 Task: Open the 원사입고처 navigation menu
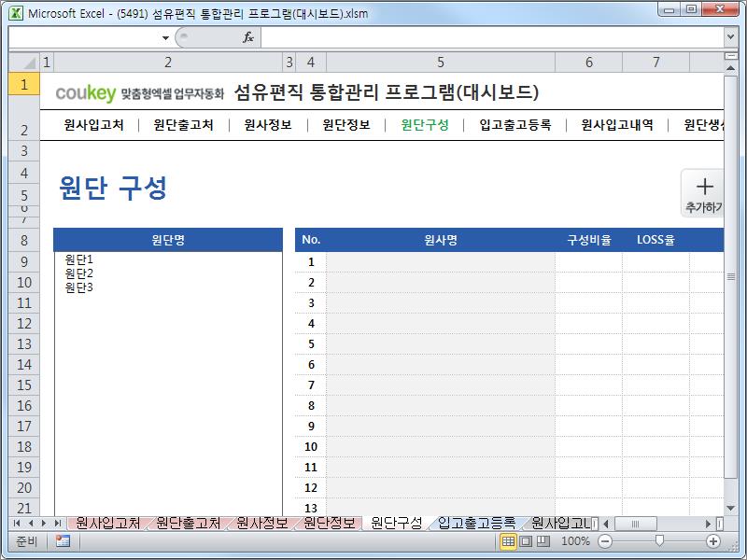(x=94, y=125)
